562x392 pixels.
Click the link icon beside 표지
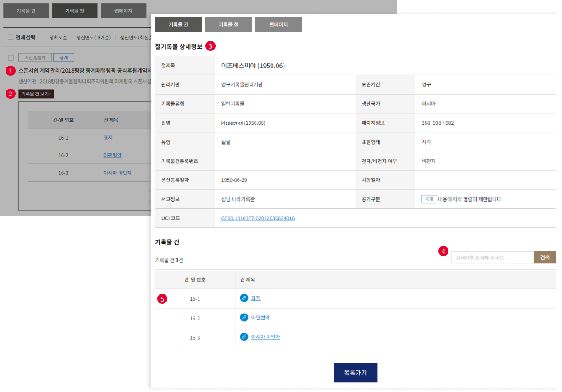pyautogui.click(x=244, y=298)
